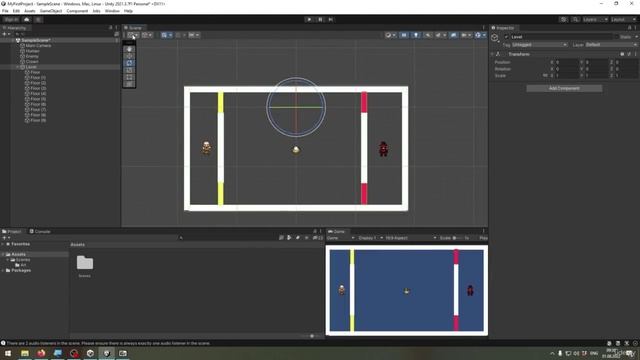Select the Enemy object in the Hierarchy
640x360 pixels.
[32, 56]
